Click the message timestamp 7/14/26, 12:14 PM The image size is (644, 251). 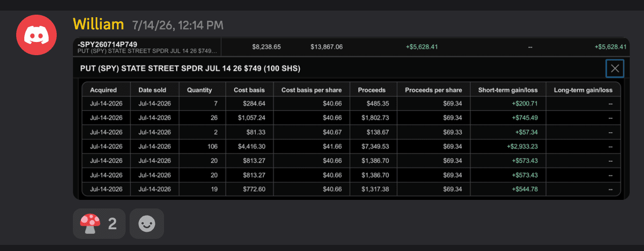[x=178, y=25]
